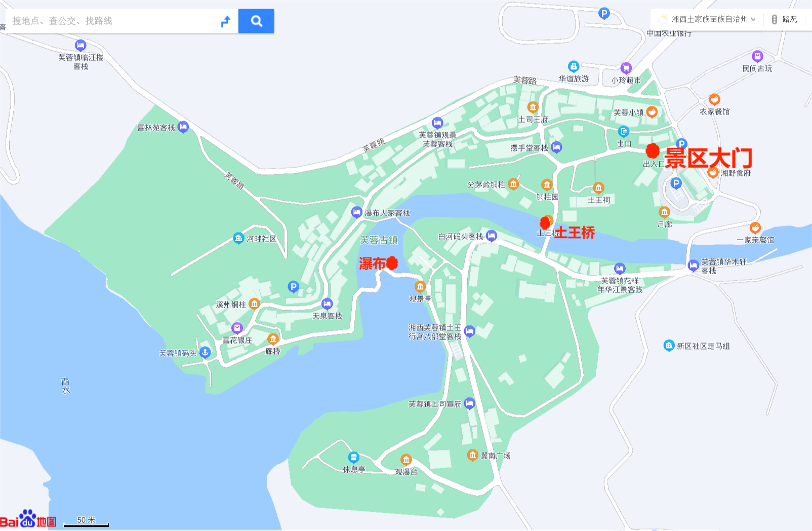The width and height of the screenshot is (812, 531).
Task: Click the 雪花银庄 shopping marker icon
Action: coord(237,328)
